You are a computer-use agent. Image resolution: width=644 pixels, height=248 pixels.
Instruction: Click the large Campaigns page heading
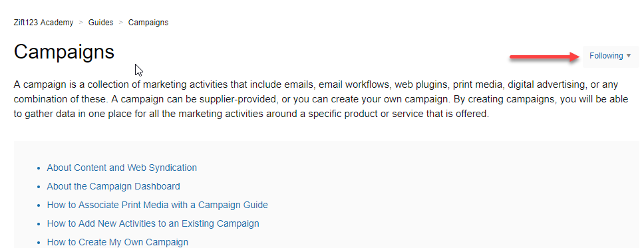coord(64,52)
